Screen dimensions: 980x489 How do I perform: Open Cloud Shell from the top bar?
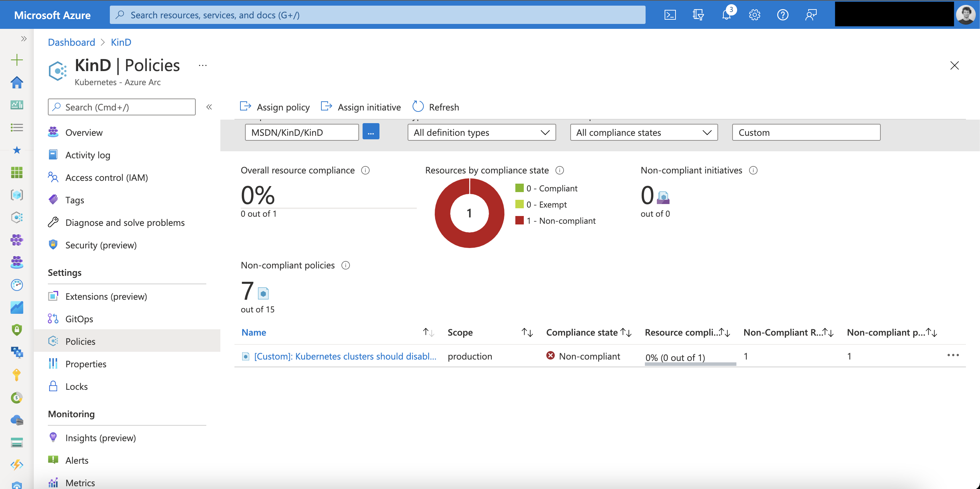click(670, 15)
